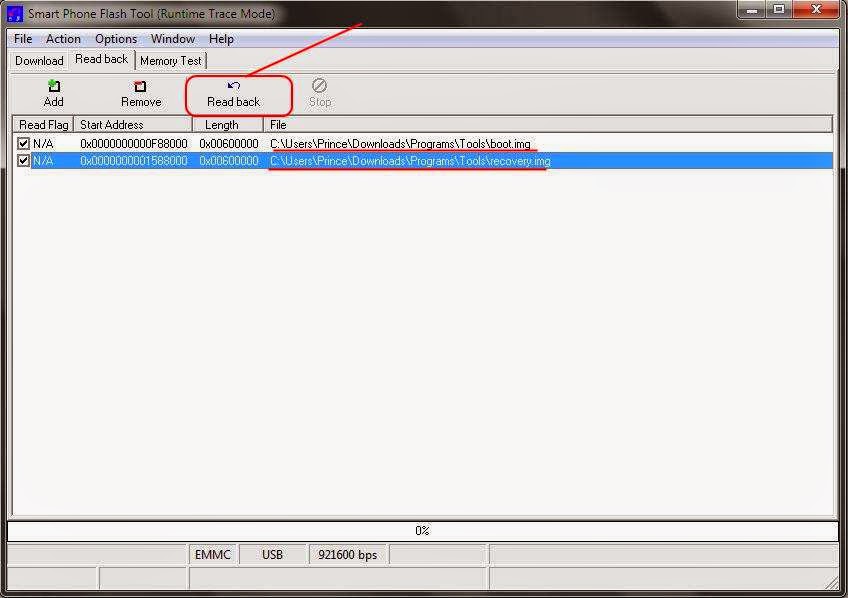Minimize the Flash Tool window
Image resolution: width=848 pixels, height=598 pixels.
pyautogui.click(x=752, y=9)
